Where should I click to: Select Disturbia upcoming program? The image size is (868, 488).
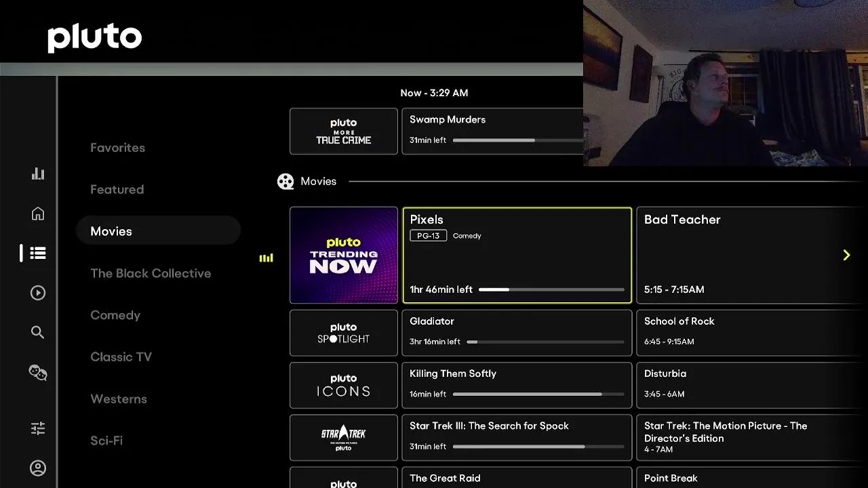[752, 385]
